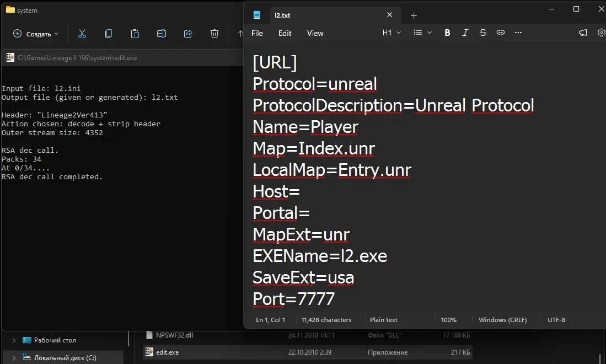The width and height of the screenshot is (606, 364).
Task: Click the Host= line in Notepad
Action: (x=276, y=191)
